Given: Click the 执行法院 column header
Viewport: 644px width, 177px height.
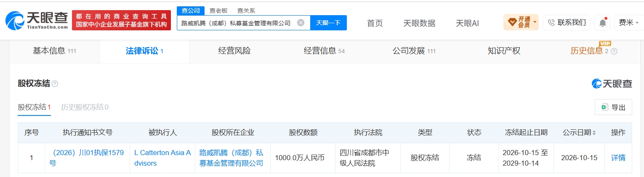Looking at the screenshot, I should (x=368, y=132).
